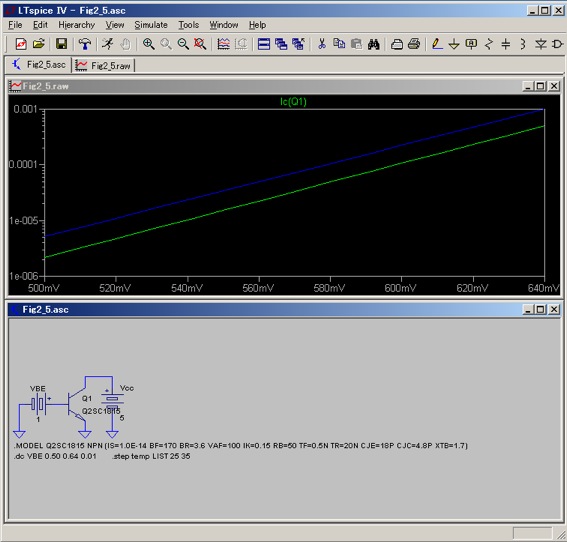This screenshot has height=542, width=567.
Task: Click the 0.001 label on the vertical axis
Action: tap(25, 109)
